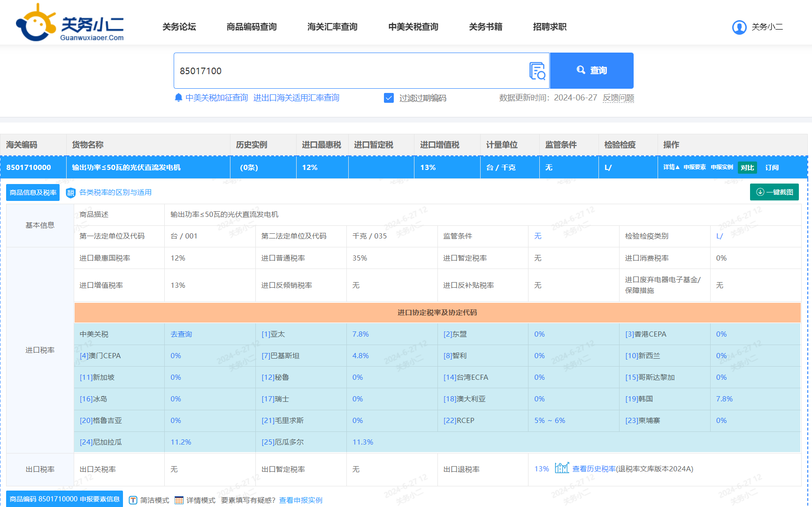Open the user avatar icon
The width and height of the screenshot is (812, 507).
[739, 27]
